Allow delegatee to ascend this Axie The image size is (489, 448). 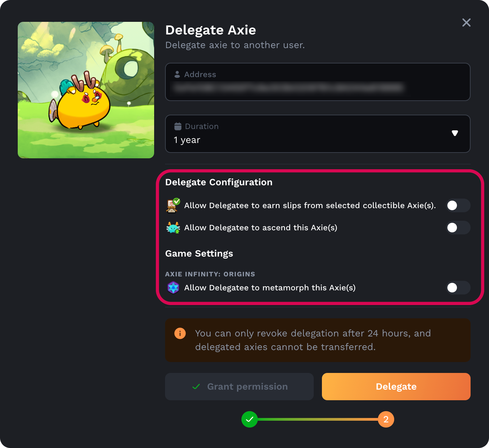458,228
